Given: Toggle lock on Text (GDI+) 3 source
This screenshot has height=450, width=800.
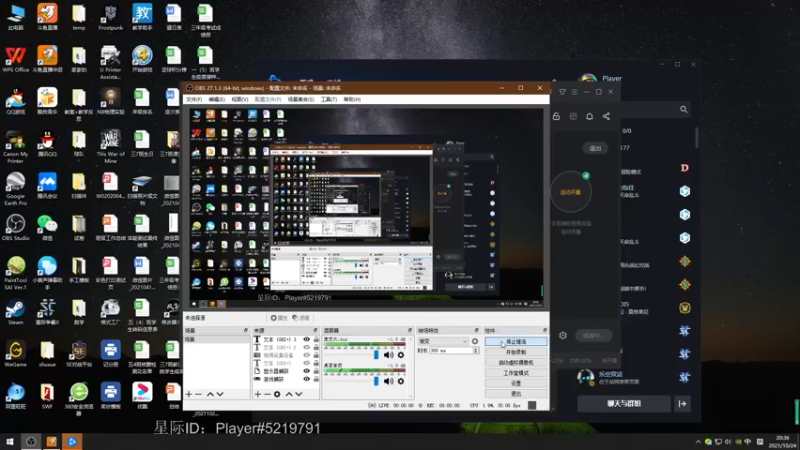Looking at the screenshot, I should point(316,339).
